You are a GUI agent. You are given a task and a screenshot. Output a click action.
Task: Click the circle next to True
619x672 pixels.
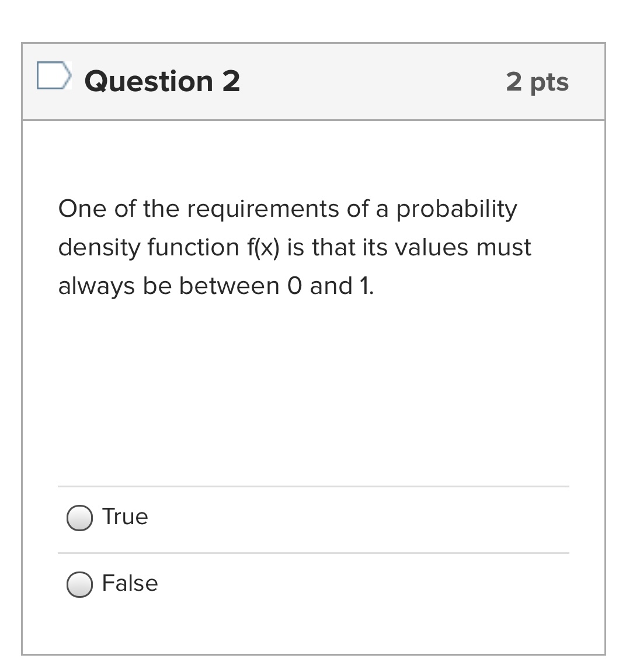(x=80, y=517)
